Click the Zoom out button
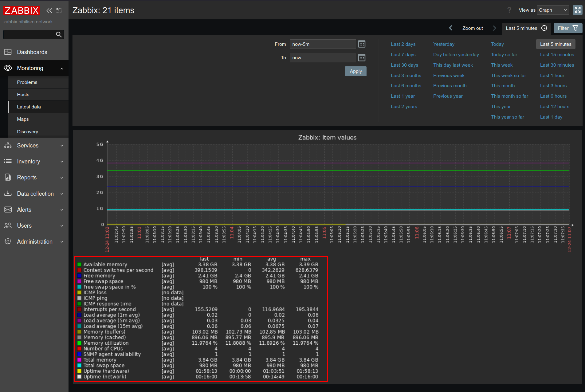This screenshot has height=392, width=585. pyautogui.click(x=473, y=28)
